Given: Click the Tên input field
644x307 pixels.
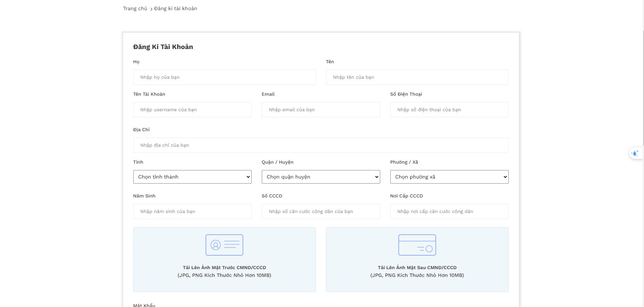Looking at the screenshot, I should pyautogui.click(x=417, y=77).
